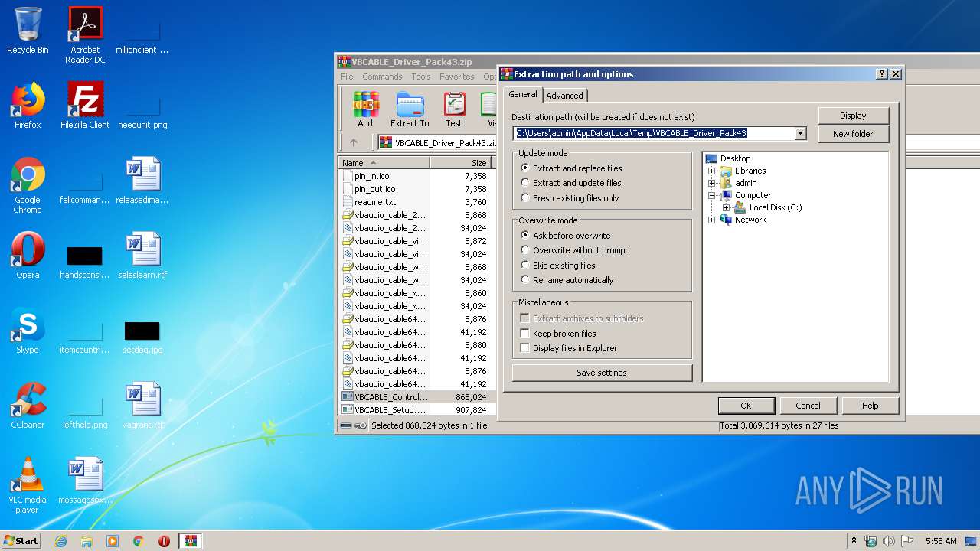Image resolution: width=980 pixels, height=551 pixels.
Task: Click the volume speaker tray icon
Action: click(889, 541)
